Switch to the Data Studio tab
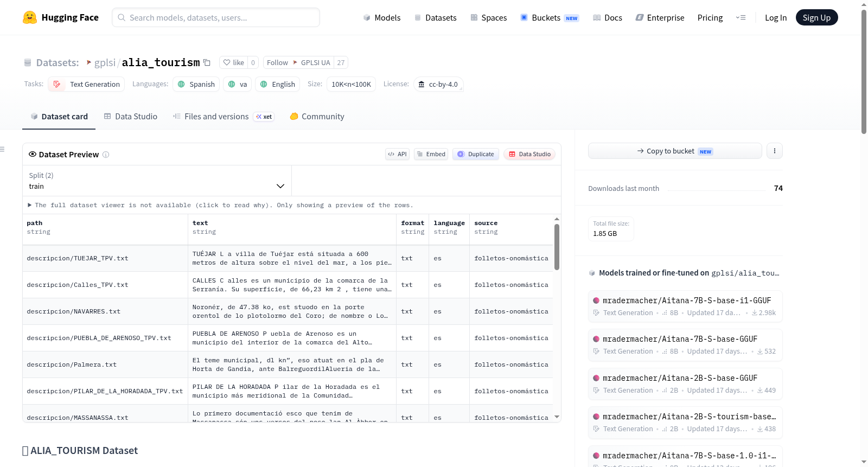The width and height of the screenshot is (868, 467). click(131, 117)
